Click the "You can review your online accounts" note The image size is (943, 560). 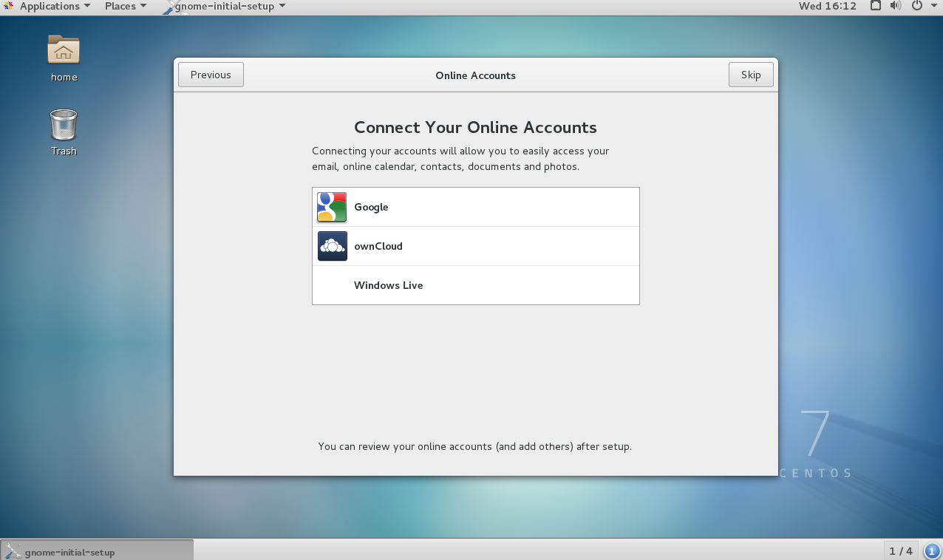pos(474,446)
